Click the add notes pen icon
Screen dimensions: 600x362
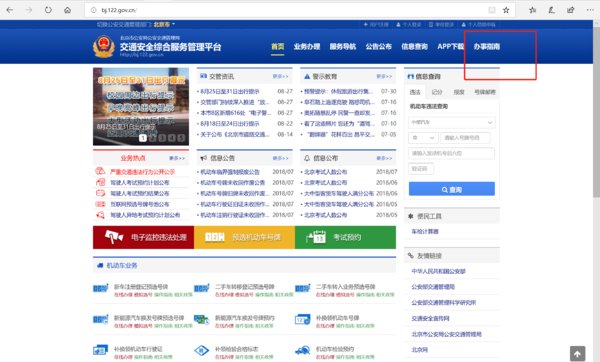click(551, 10)
